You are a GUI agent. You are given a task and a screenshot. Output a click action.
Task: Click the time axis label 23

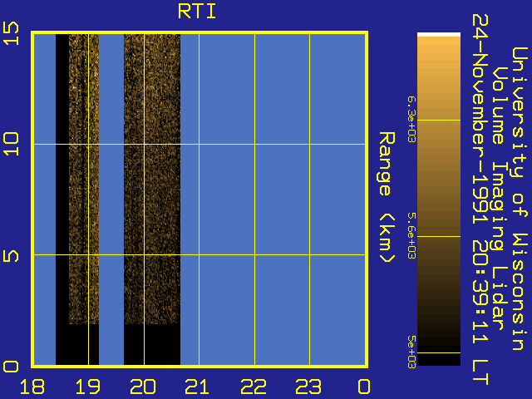[308, 387]
